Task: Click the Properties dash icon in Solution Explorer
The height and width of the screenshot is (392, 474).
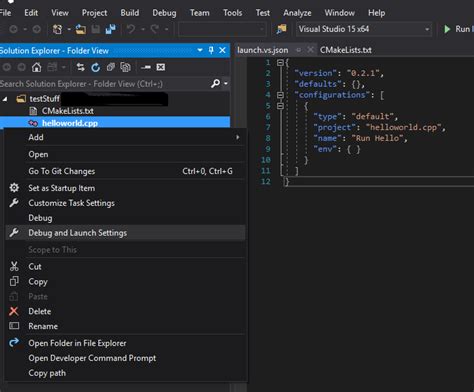Action: [x=146, y=67]
